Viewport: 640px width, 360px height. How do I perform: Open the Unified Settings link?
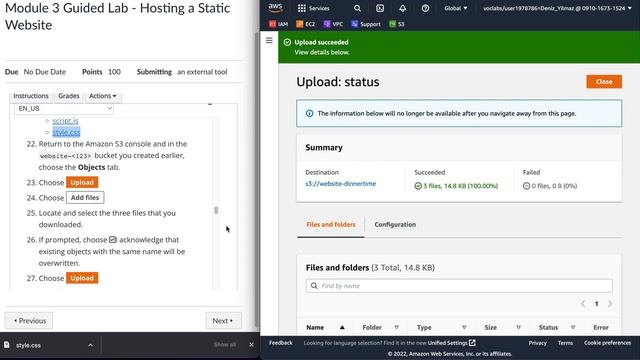pyautogui.click(x=451, y=343)
